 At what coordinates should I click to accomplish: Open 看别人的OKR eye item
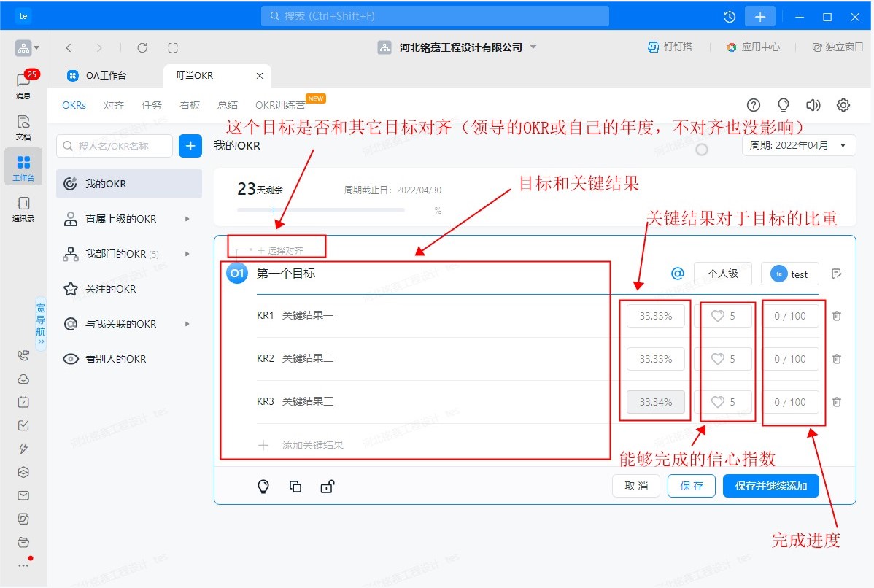pos(115,359)
